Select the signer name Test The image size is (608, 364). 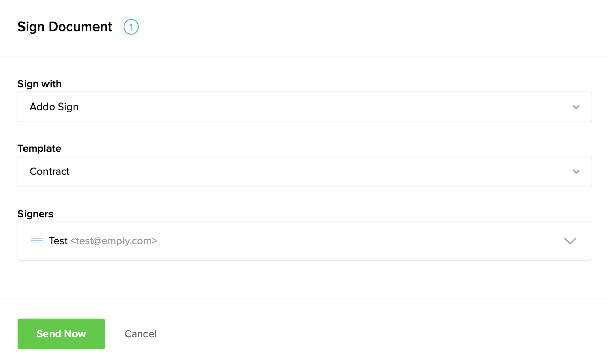tap(58, 241)
